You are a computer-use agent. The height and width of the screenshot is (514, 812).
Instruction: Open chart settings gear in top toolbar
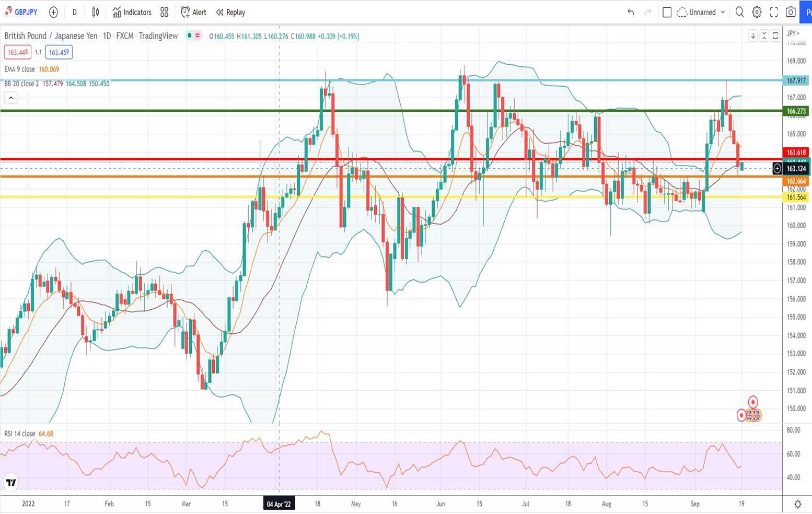pyautogui.click(x=757, y=12)
